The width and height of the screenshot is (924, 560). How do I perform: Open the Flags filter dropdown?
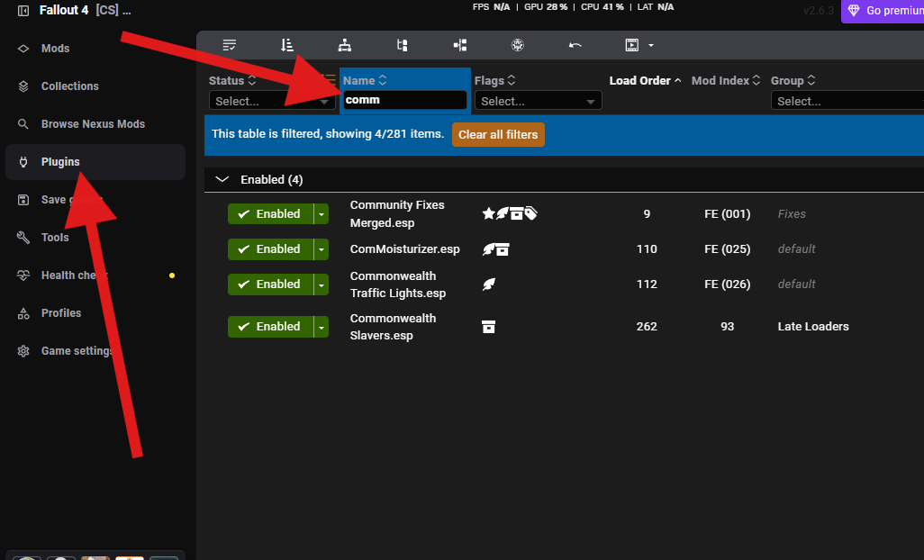(538, 101)
